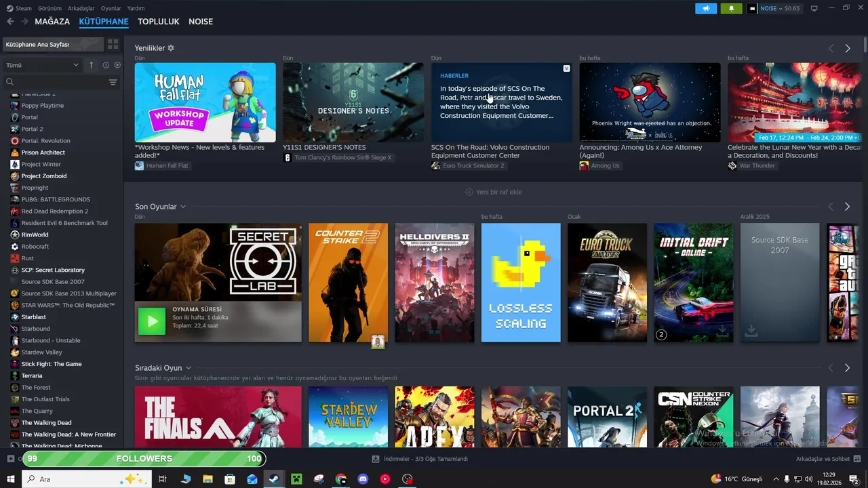Open İndirmeler downloads status link
The image size is (868, 488).
426,459
